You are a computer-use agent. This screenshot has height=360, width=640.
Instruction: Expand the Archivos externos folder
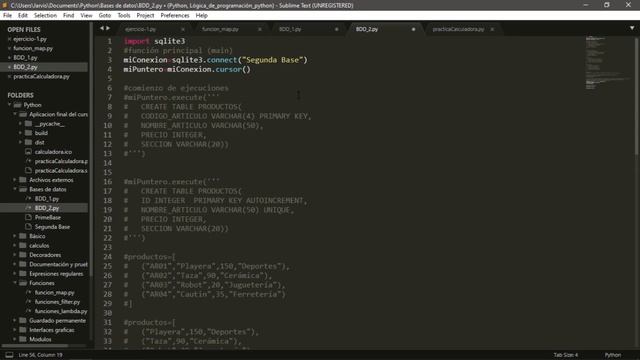coord(15,180)
